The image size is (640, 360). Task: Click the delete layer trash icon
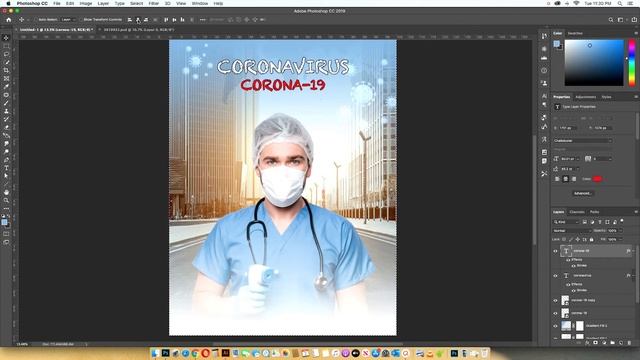click(629, 343)
